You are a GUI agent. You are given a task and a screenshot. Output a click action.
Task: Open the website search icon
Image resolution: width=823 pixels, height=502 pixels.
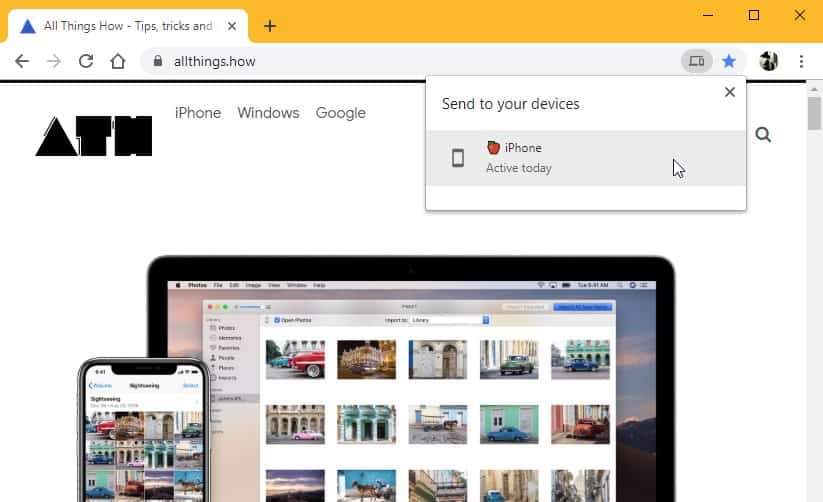pyautogui.click(x=763, y=135)
